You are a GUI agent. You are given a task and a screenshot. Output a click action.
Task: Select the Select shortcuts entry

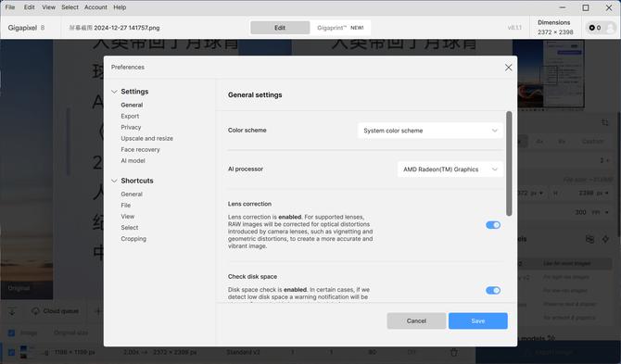[130, 228]
